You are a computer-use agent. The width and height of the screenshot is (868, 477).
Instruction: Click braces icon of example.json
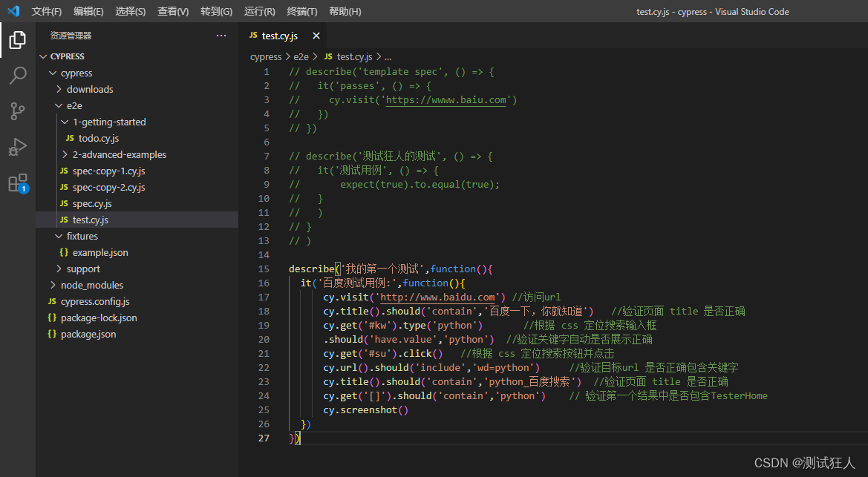pyautogui.click(x=64, y=252)
